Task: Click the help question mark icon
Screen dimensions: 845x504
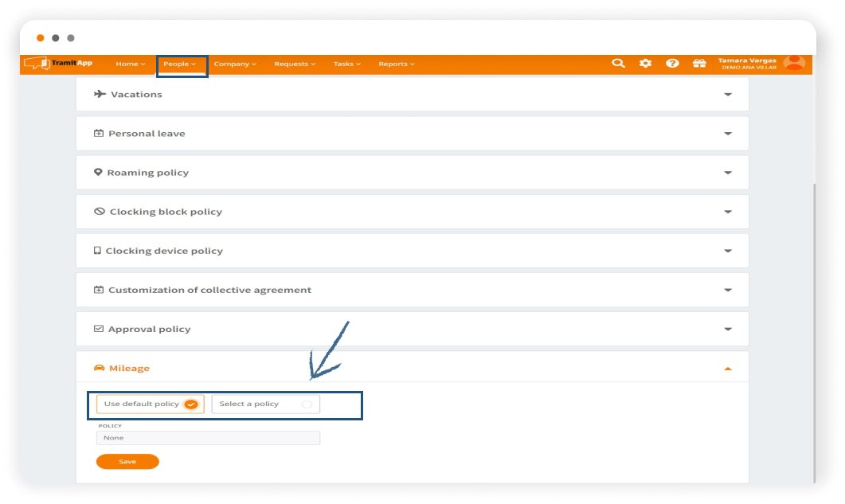Action: (x=672, y=64)
